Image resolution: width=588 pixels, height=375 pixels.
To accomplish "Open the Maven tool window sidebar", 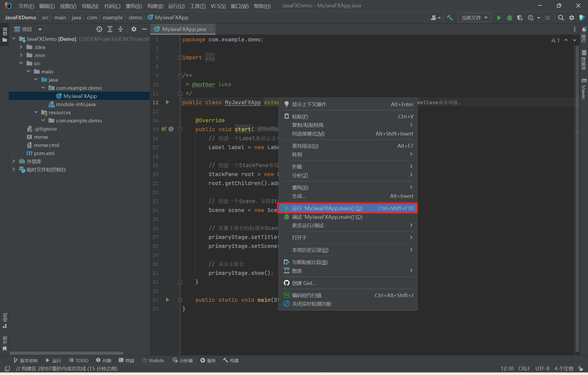I will click(x=584, y=89).
